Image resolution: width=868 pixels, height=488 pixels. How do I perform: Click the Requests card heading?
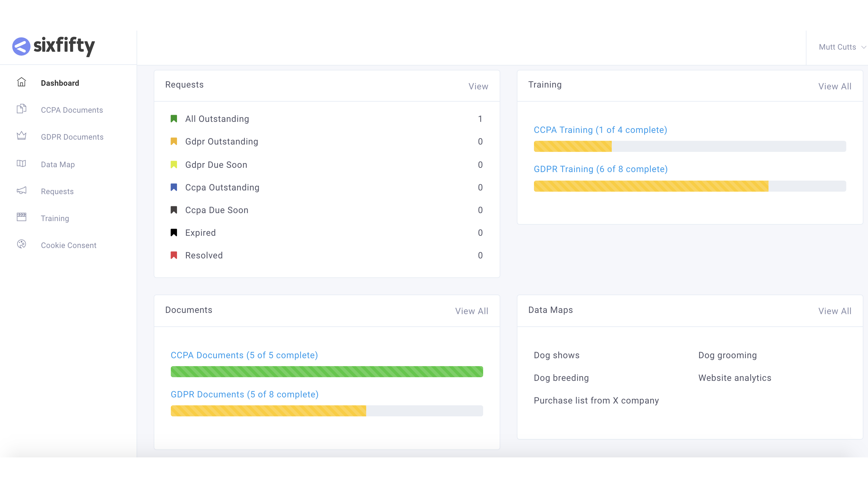[x=184, y=84]
